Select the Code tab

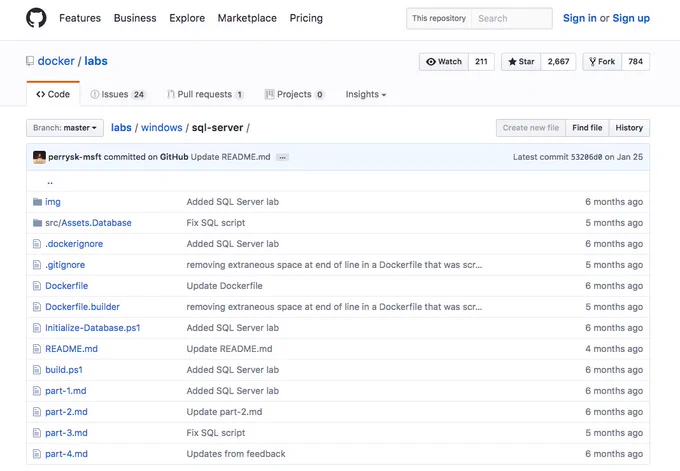pyautogui.click(x=53, y=94)
